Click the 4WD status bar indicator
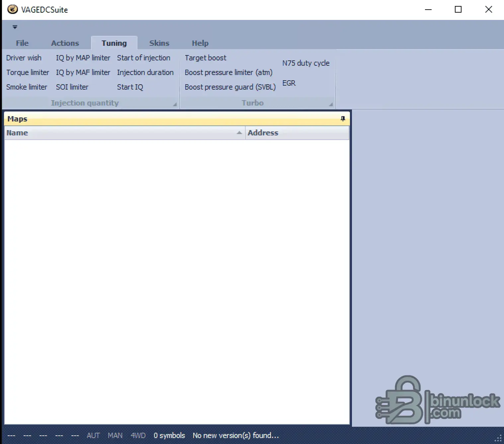Image resolution: width=504 pixels, height=444 pixels. coord(138,435)
